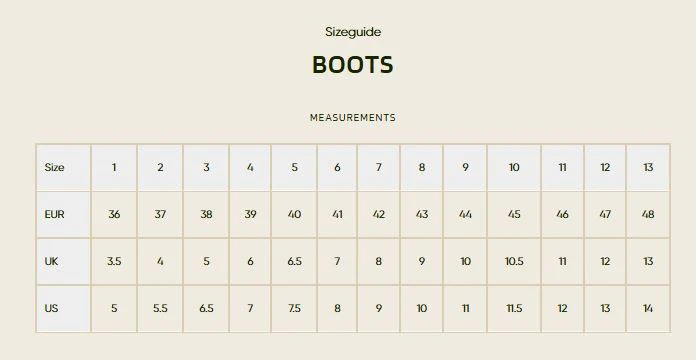Screen dimensions: 696x360
Task: Click UK cell "6" under EUR 39
Action: point(250,261)
